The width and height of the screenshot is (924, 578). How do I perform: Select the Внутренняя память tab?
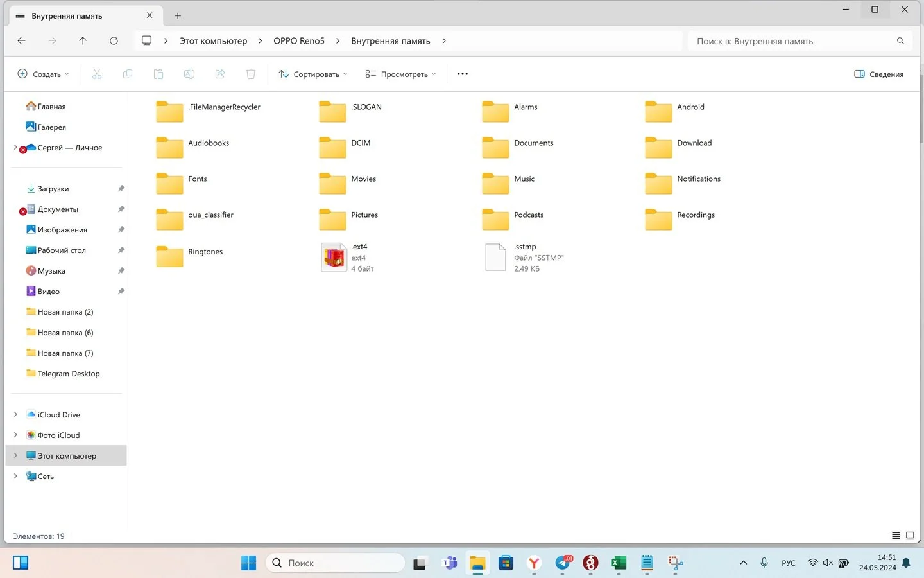[x=85, y=16]
